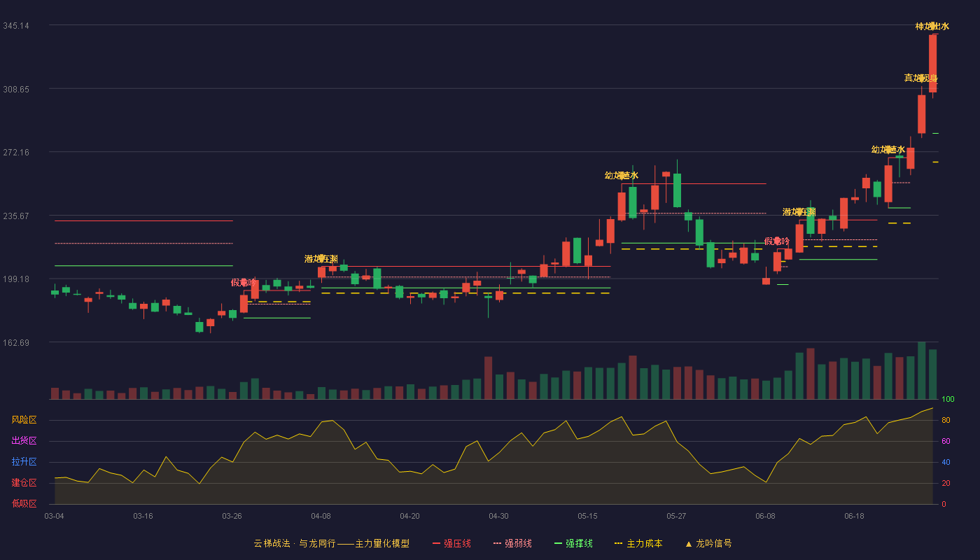This screenshot has height=560, width=980.
Task: Toggle the 强压线 legend series
Action: tap(451, 543)
